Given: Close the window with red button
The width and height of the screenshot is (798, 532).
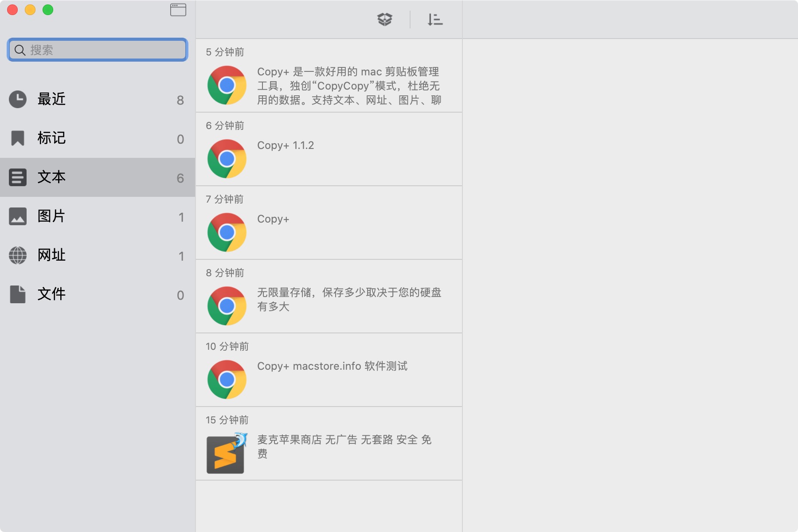Looking at the screenshot, I should click(x=12, y=10).
